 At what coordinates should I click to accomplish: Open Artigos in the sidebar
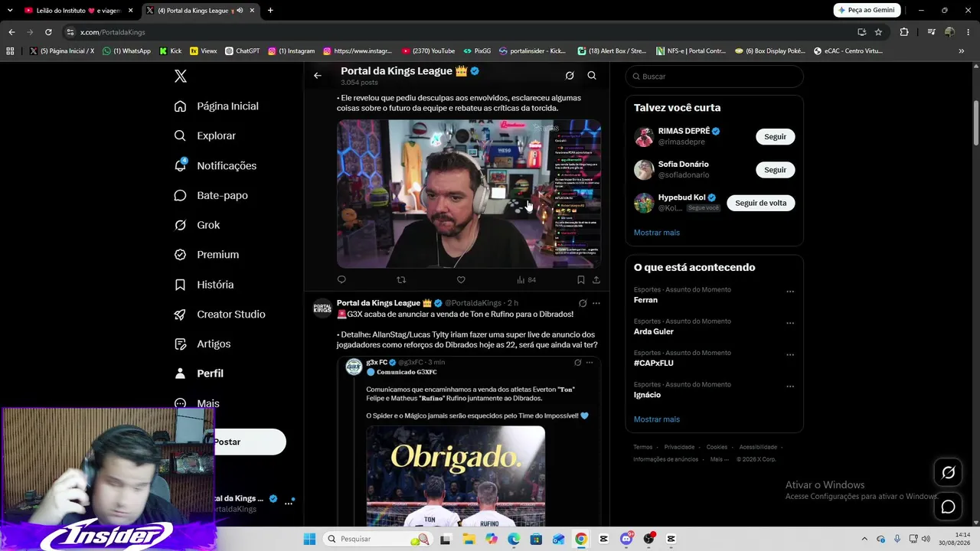202,344
